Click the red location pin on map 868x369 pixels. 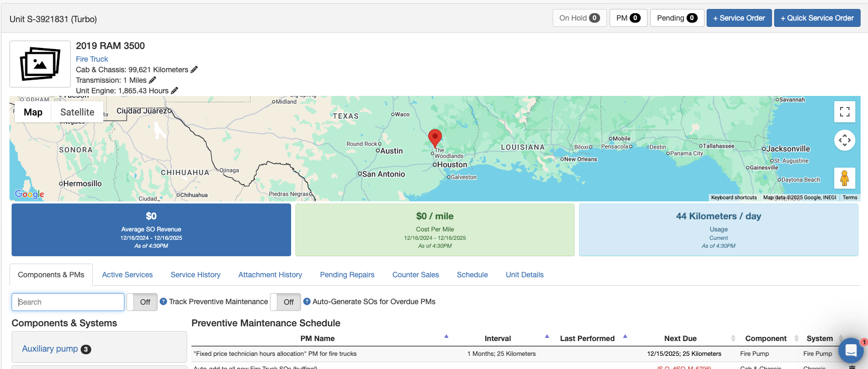[x=435, y=138]
